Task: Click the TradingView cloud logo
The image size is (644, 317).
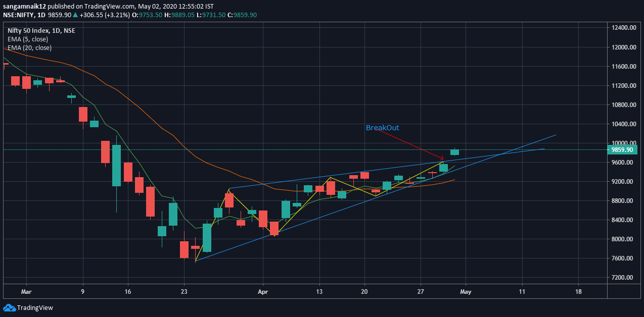Action: [x=10, y=307]
